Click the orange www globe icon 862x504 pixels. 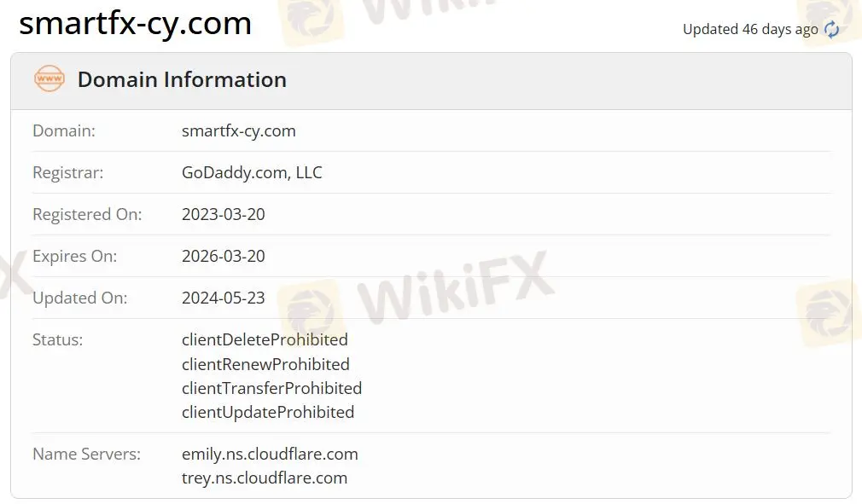pos(50,78)
